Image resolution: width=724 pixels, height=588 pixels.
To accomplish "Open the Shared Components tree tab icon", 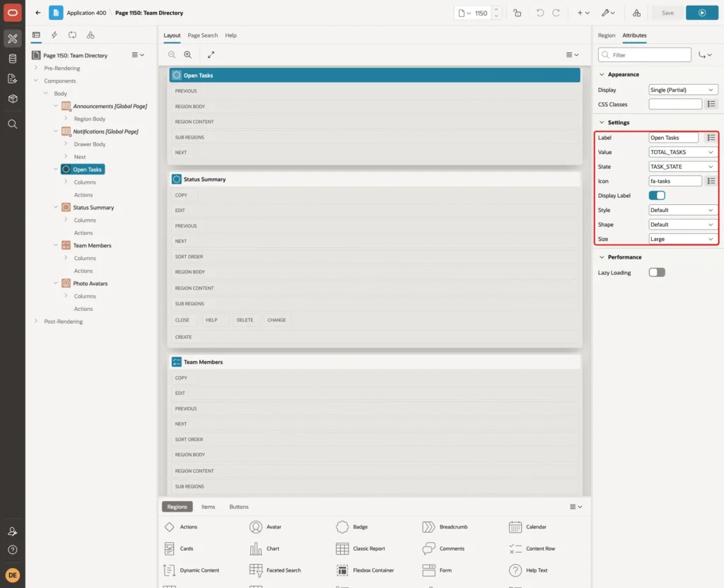I will point(90,35).
